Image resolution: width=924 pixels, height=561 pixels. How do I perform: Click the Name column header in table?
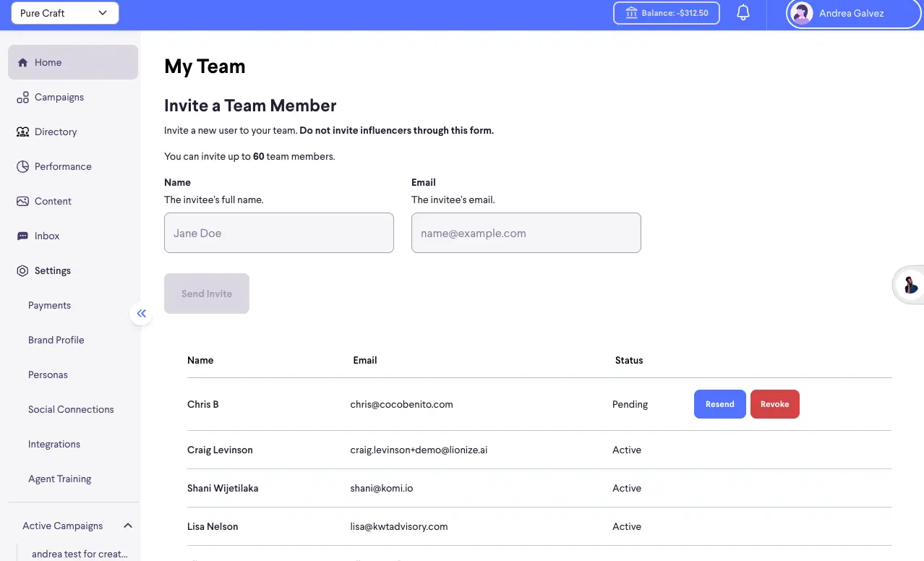pos(200,360)
